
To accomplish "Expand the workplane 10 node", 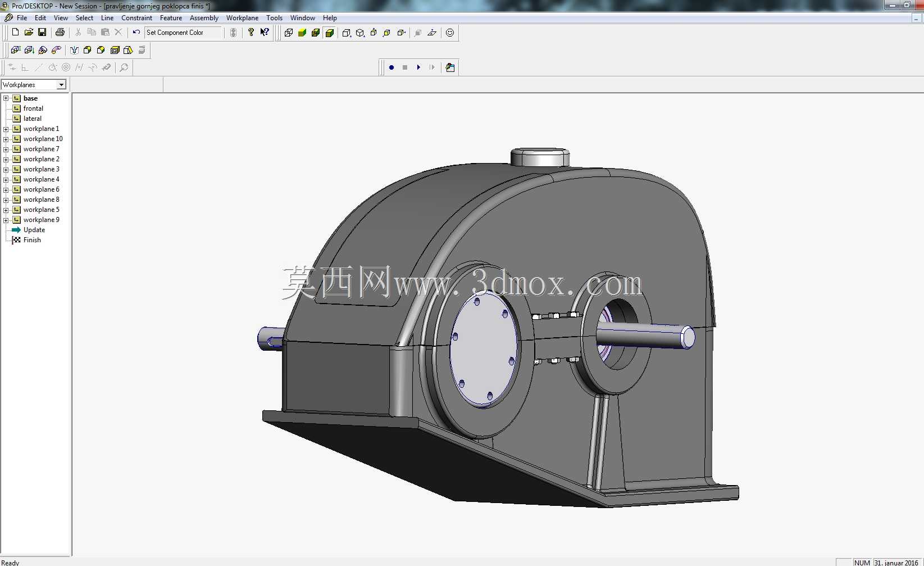I will point(6,139).
